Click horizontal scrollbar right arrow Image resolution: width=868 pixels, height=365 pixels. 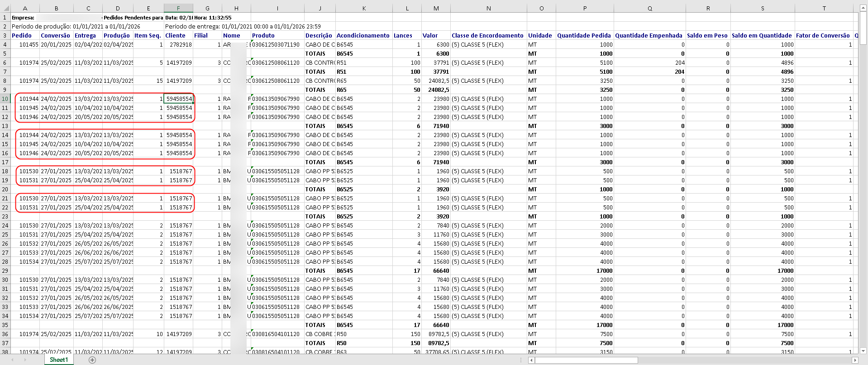855,360
